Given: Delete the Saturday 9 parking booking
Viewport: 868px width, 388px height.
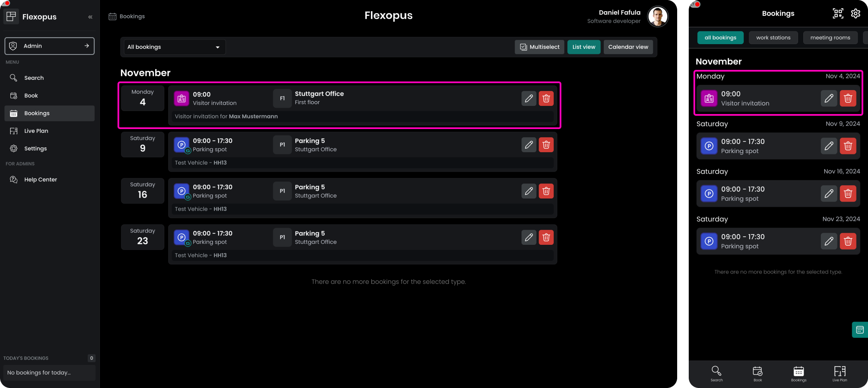Looking at the screenshot, I should coord(546,145).
